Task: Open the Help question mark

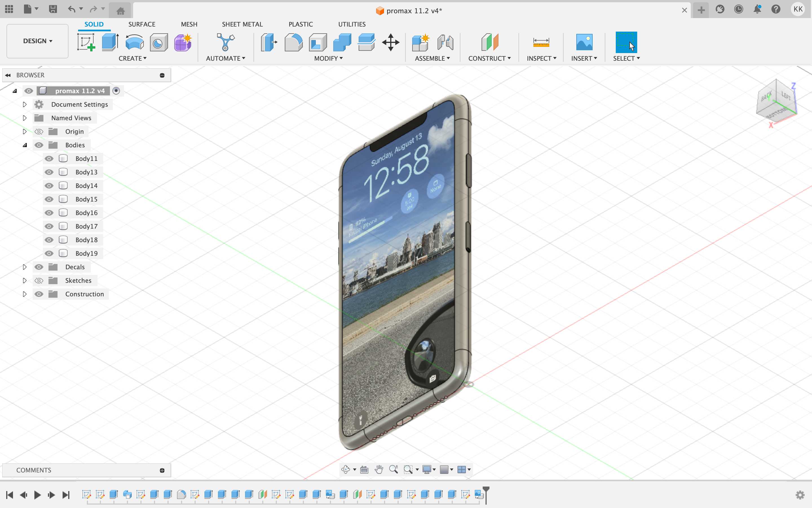Action: tap(776, 9)
